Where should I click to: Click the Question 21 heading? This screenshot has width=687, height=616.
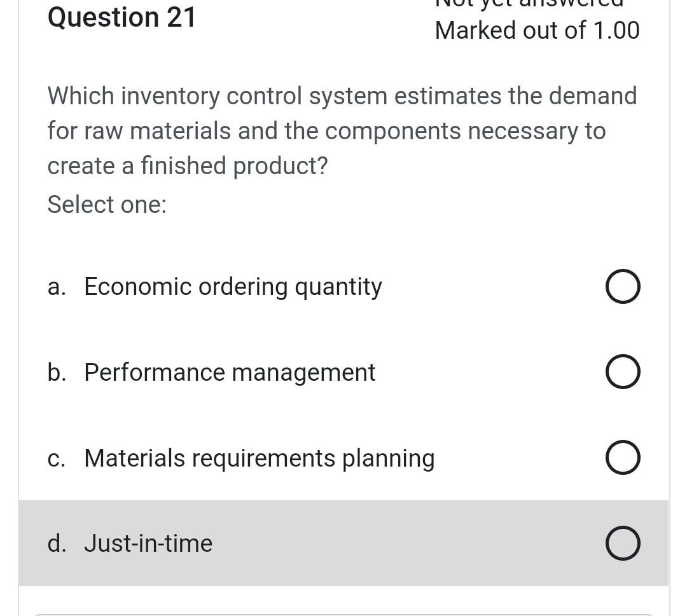pyautogui.click(x=122, y=17)
